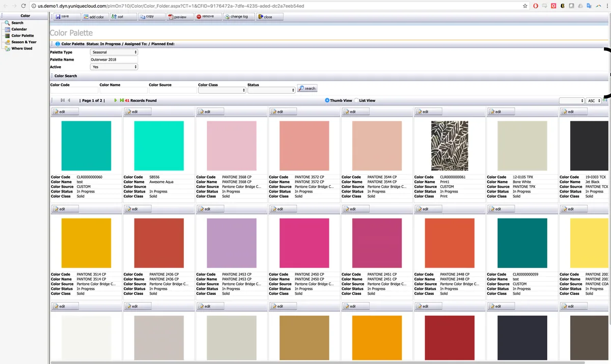
Task: Open Search in the Color sidebar
Action: (17, 23)
